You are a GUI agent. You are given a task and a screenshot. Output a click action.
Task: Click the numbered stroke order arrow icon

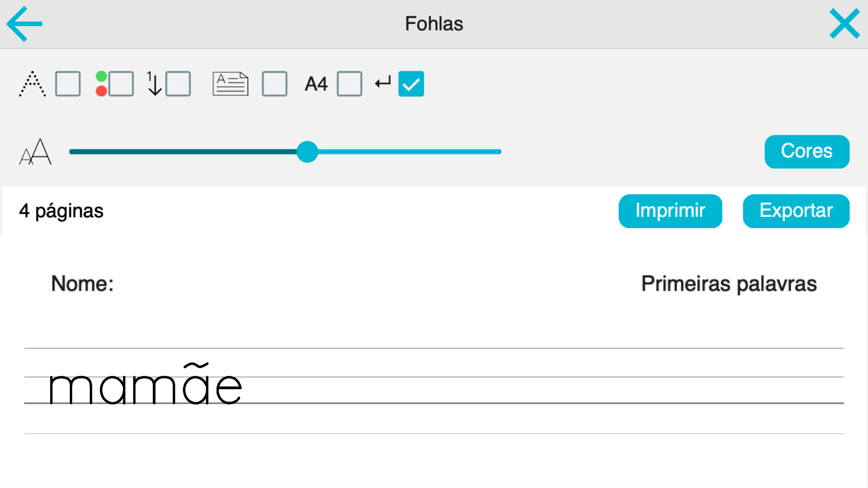154,84
